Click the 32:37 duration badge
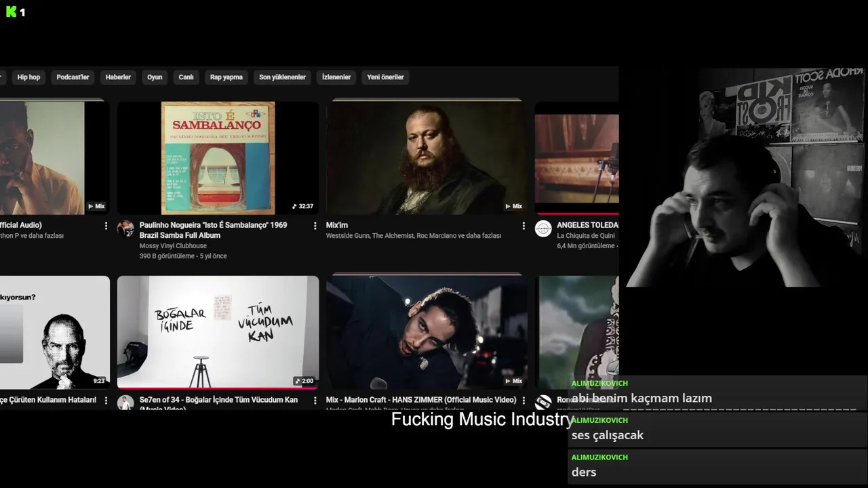This screenshot has height=488, width=868. (302, 206)
